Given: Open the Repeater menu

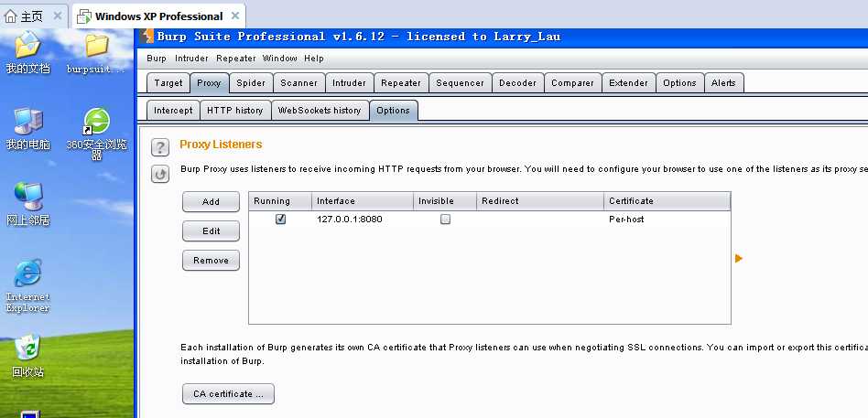Looking at the screenshot, I should [236, 58].
